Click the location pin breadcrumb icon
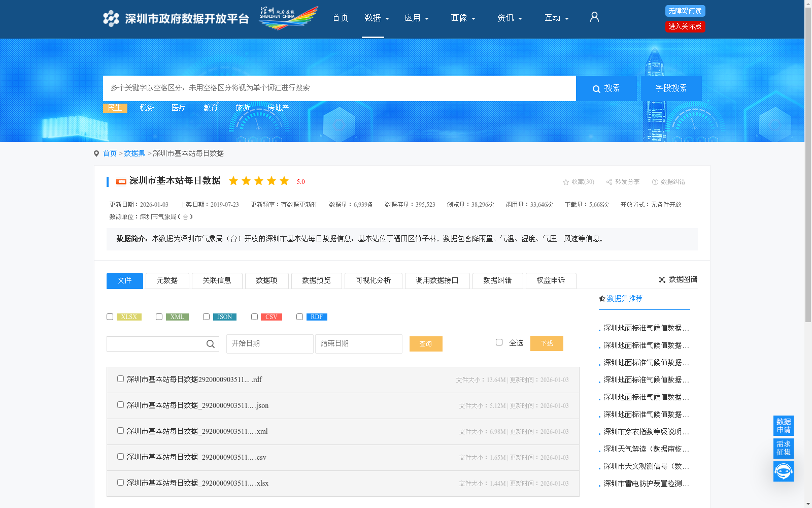 click(x=96, y=153)
